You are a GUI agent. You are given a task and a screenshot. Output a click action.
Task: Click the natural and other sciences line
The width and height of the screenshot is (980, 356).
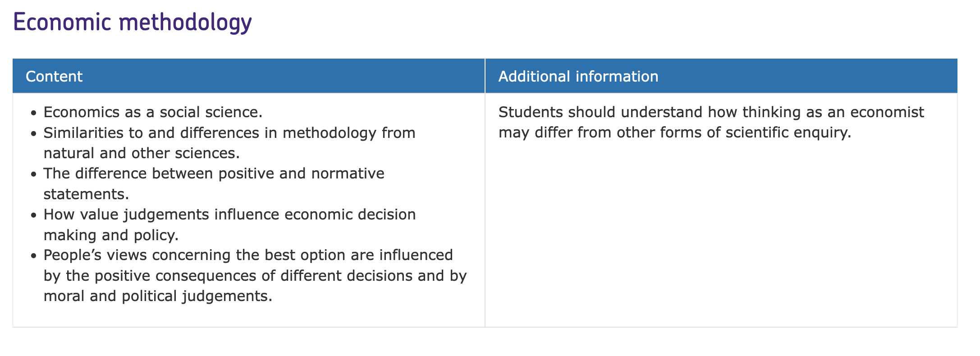click(x=142, y=153)
